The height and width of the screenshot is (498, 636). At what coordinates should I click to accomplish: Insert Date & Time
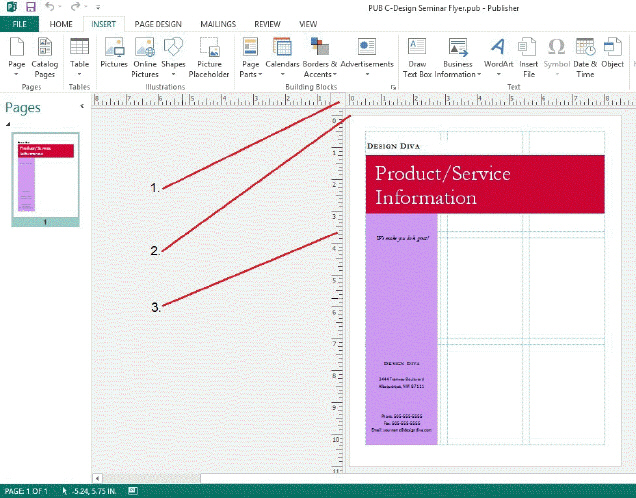coord(585,58)
